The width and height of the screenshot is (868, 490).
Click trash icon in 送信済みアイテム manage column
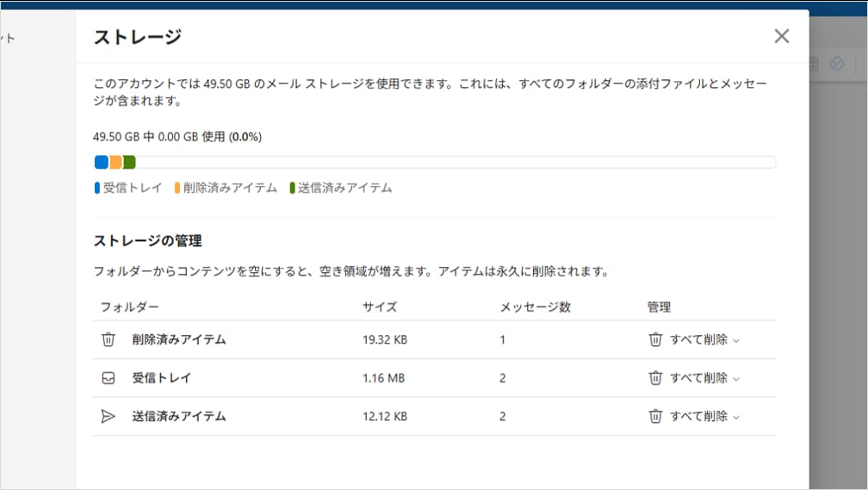[655, 416]
